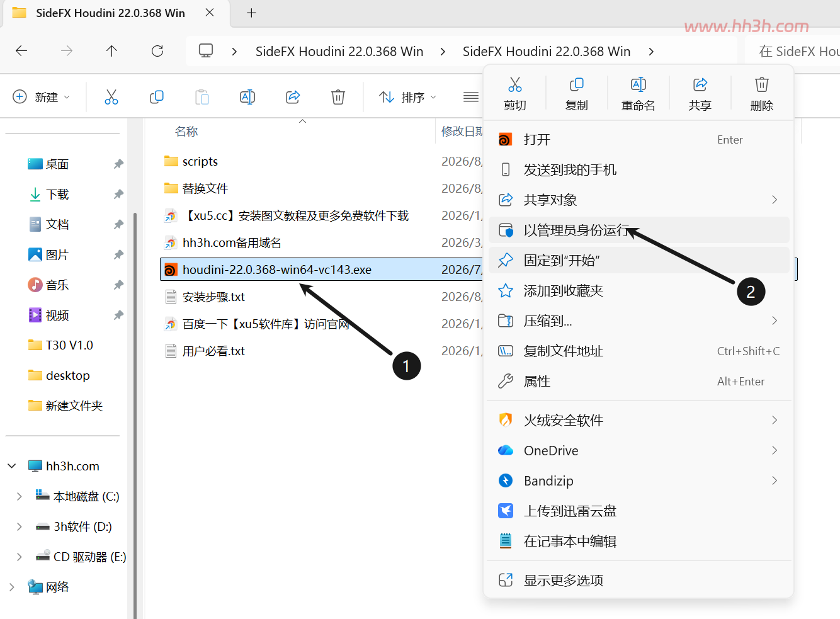This screenshot has height=619, width=840.
Task: Choose 重命名 (Rename) in the context menu
Action: (x=639, y=94)
